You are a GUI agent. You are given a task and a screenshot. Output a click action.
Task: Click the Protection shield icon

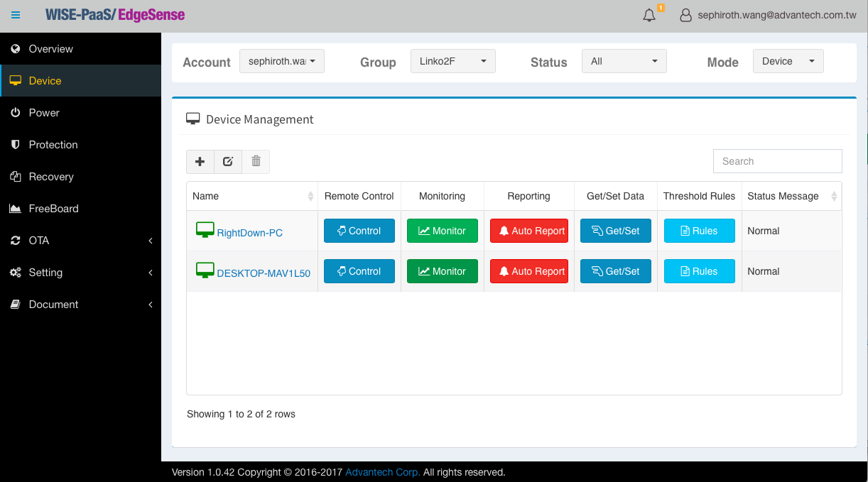tap(15, 145)
